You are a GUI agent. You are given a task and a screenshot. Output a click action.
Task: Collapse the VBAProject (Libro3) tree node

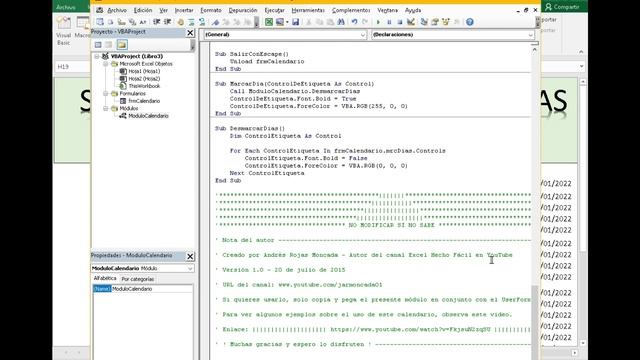pos(97,56)
